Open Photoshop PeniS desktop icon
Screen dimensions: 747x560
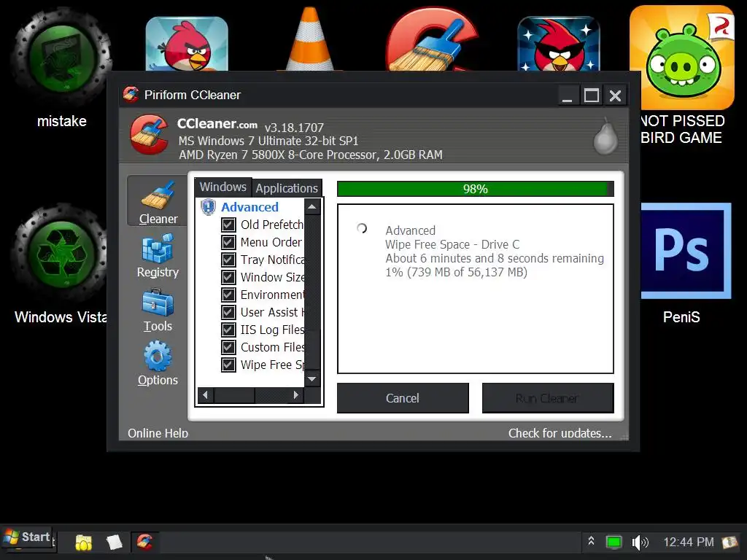(x=686, y=251)
